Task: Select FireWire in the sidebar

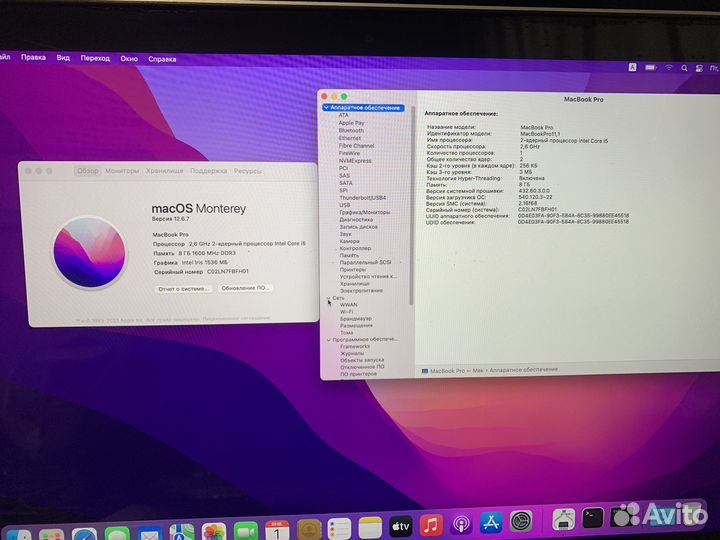Action: [x=349, y=153]
